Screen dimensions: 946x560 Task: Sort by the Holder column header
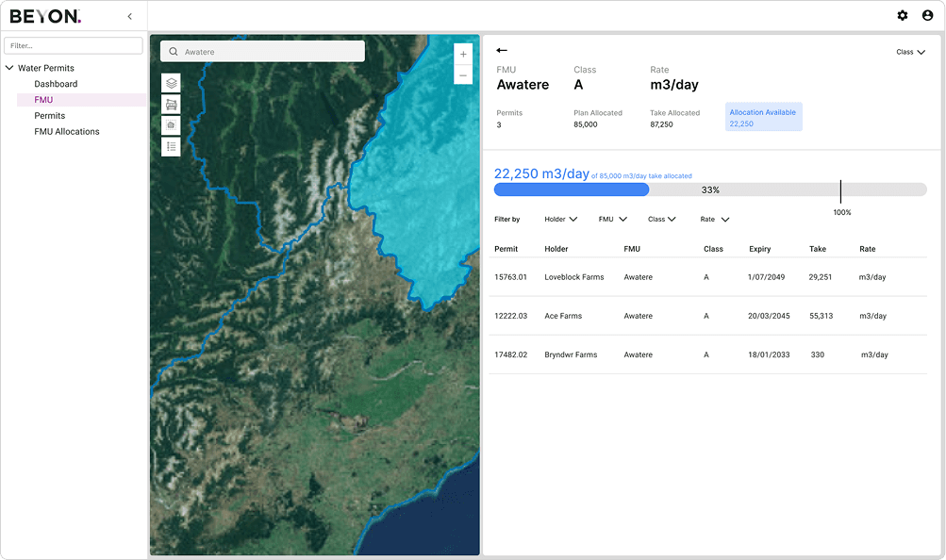click(556, 249)
